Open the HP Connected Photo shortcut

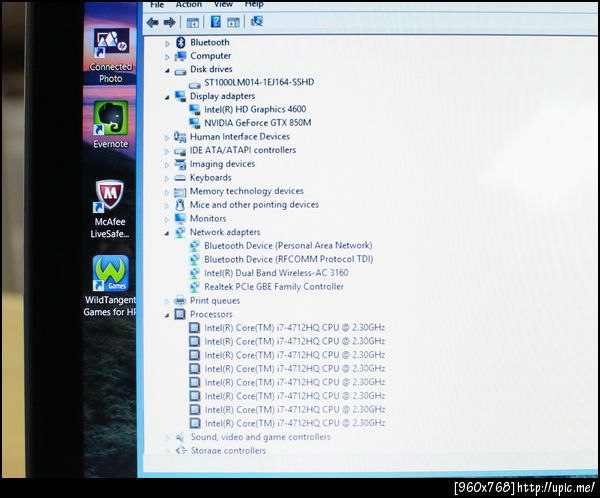(111, 56)
